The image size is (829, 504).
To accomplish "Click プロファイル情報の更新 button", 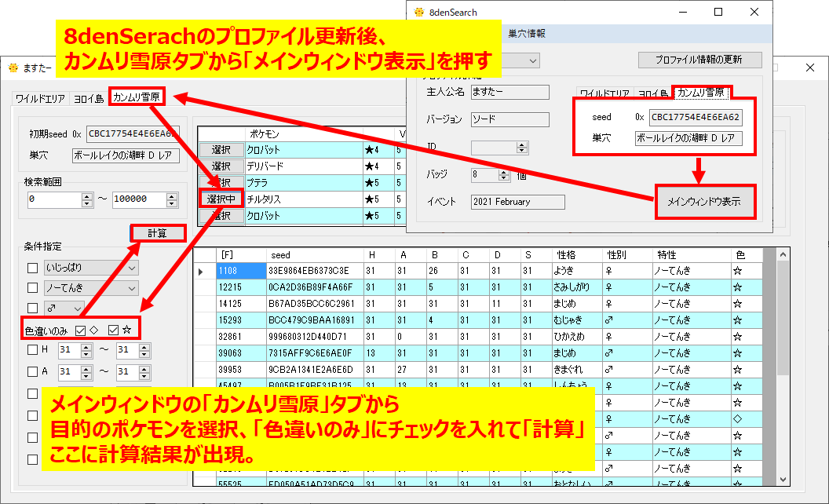I will (x=699, y=60).
